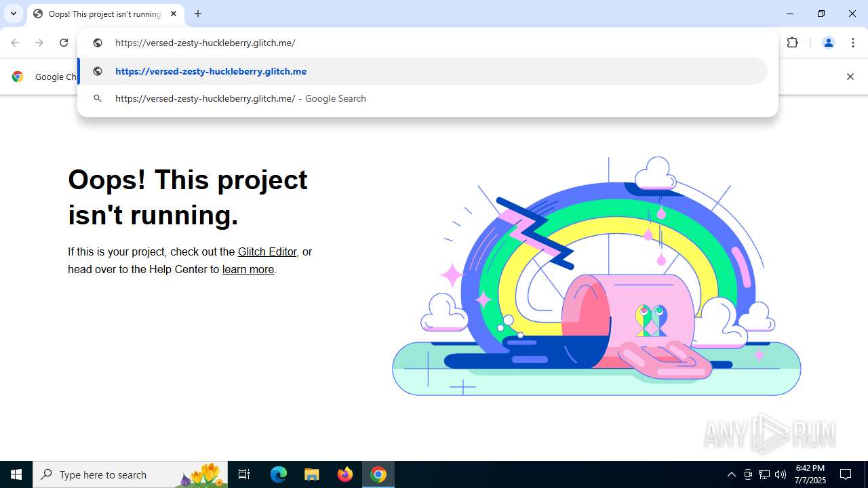Viewport: 868px width, 488px height.
Task: Click the 'Type here to search' taskbar box
Action: 130,474
